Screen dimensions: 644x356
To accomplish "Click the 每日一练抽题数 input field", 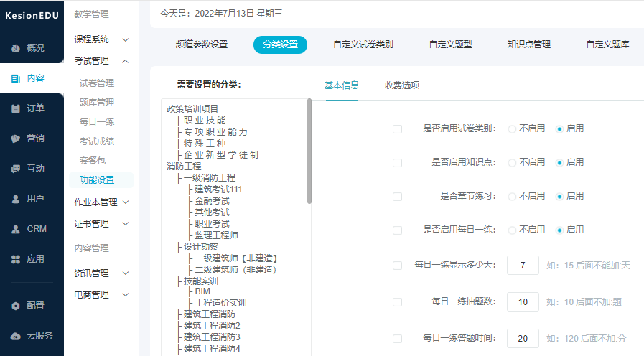I will [523, 301].
